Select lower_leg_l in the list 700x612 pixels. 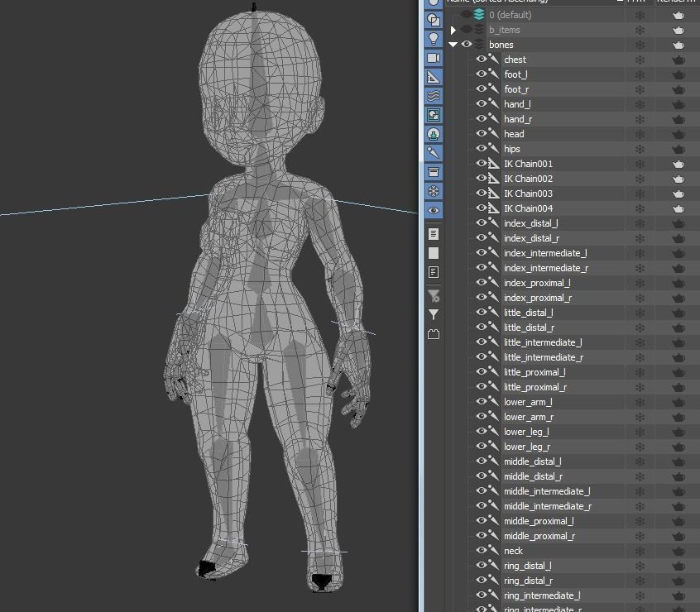526,432
